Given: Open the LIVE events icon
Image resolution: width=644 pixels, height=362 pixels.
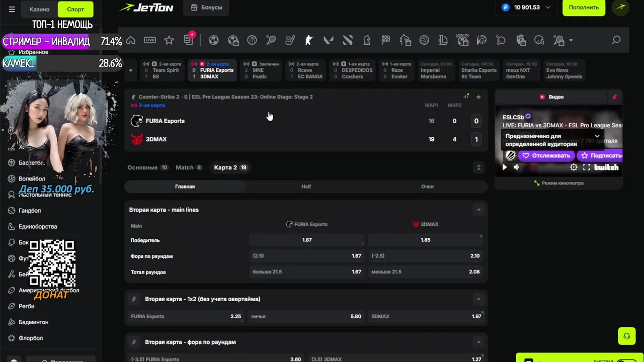Looking at the screenshot, I should click(150, 40).
